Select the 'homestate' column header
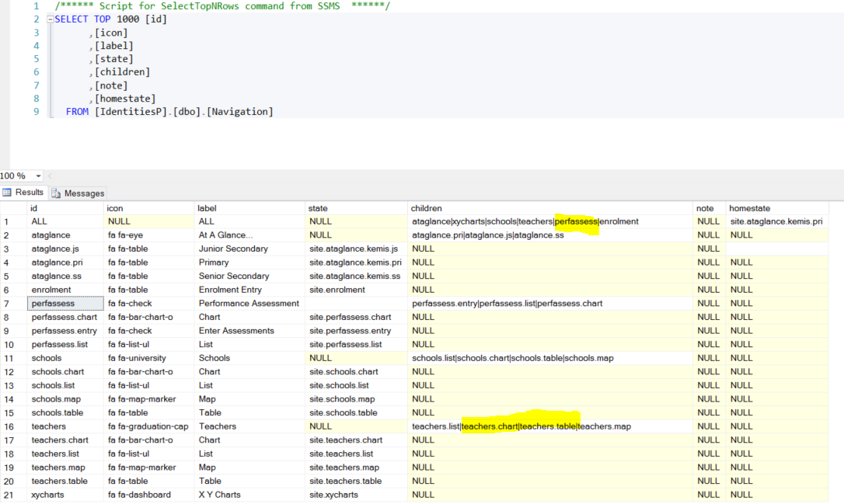 [x=749, y=208]
